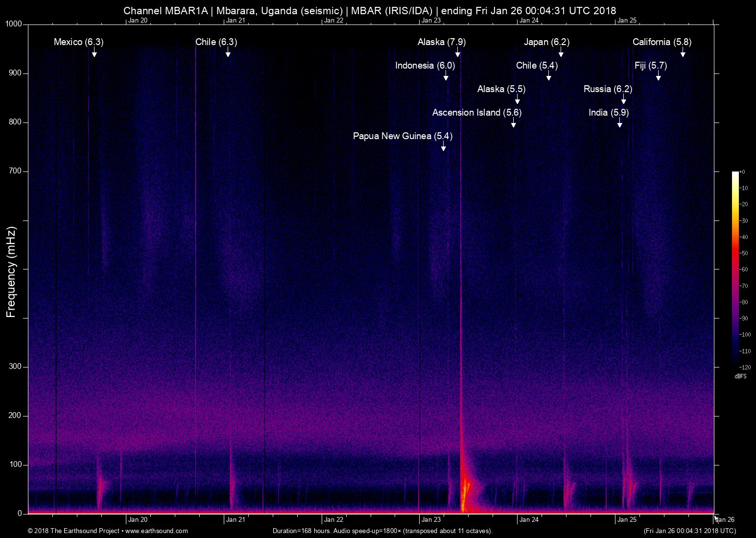Image resolution: width=756 pixels, height=538 pixels.
Task: Click the Japan (6.2) event marker
Action: [x=547, y=42]
